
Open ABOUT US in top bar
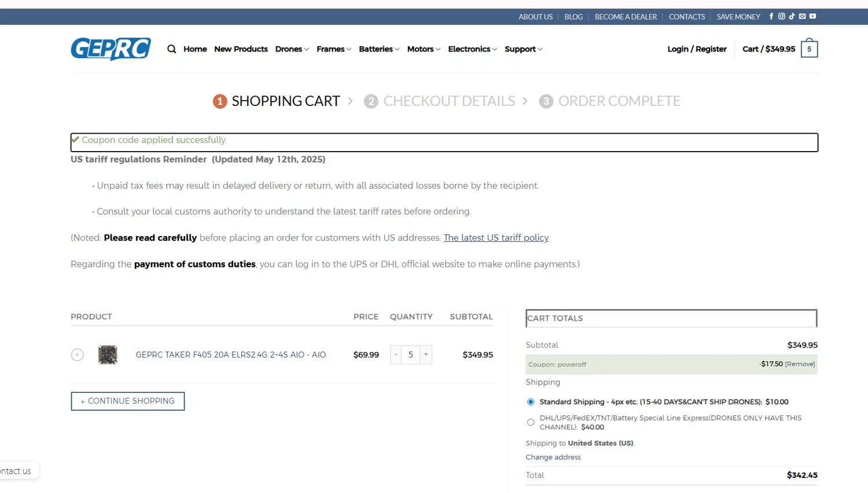coord(535,17)
